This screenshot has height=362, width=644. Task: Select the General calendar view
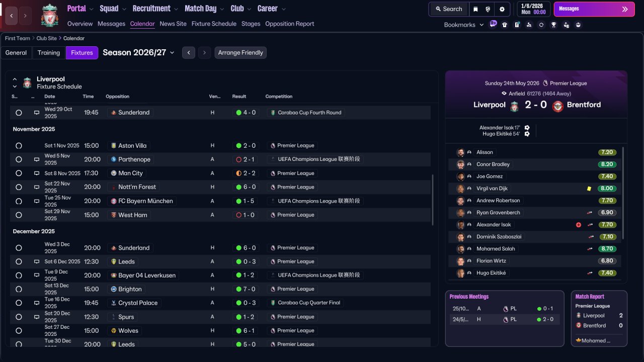point(16,53)
